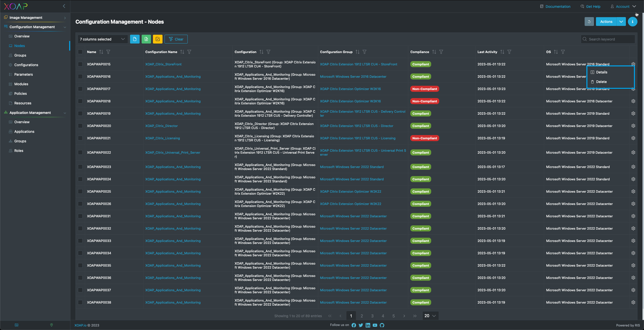Select checkbox for XOAPWAP0017 row
The height and width of the screenshot is (330, 644).
tap(80, 89)
